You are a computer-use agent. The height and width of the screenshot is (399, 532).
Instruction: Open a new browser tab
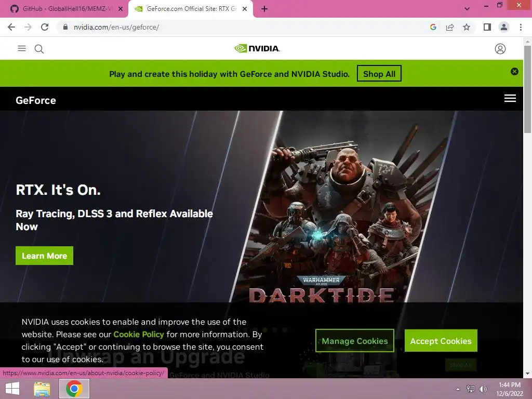point(264,9)
